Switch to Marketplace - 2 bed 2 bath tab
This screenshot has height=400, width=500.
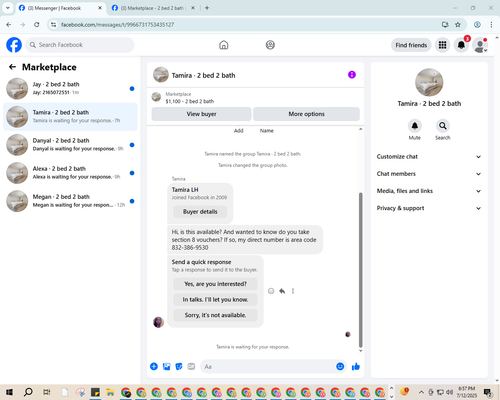[x=153, y=8]
